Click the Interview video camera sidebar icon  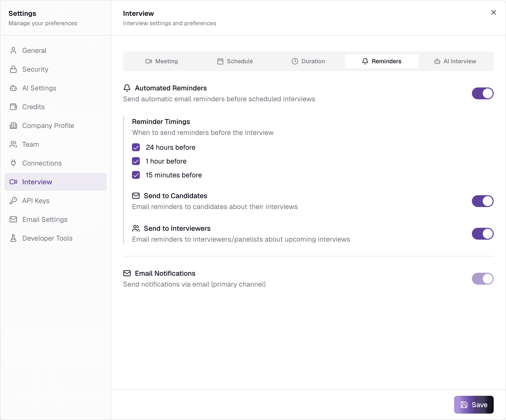[13, 182]
